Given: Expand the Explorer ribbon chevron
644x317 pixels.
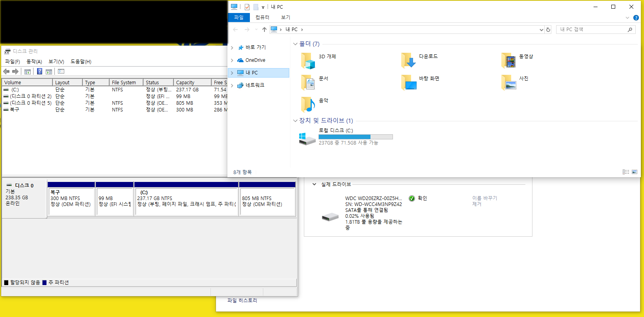Looking at the screenshot, I should coord(627,18).
